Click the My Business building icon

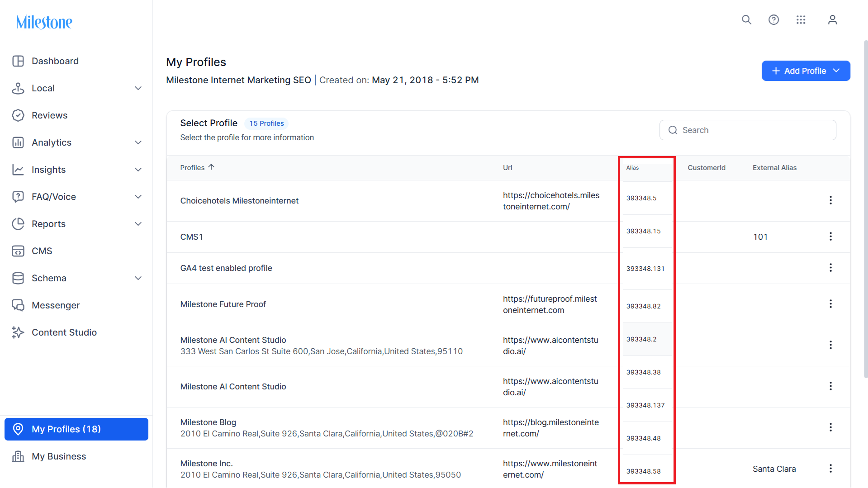[18, 456]
